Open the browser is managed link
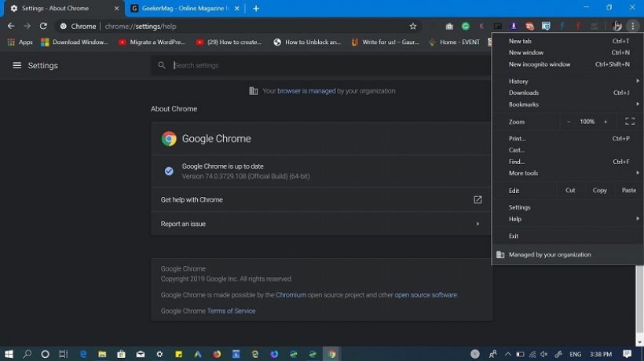The image size is (644, 361). pyautogui.click(x=306, y=91)
